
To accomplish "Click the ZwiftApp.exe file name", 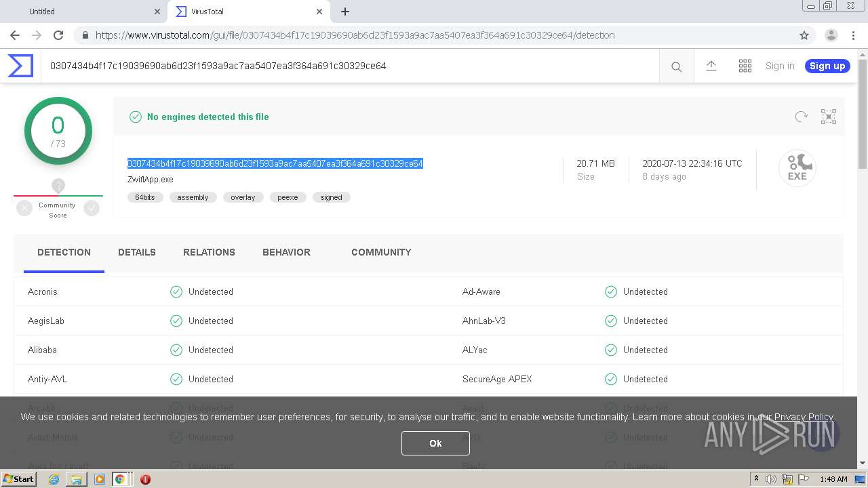I will pyautogui.click(x=151, y=180).
